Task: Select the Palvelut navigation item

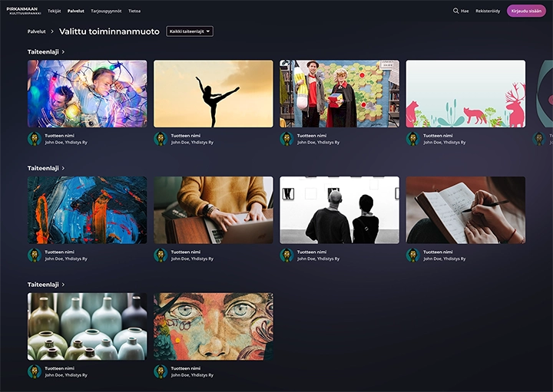Action: pyautogui.click(x=76, y=11)
